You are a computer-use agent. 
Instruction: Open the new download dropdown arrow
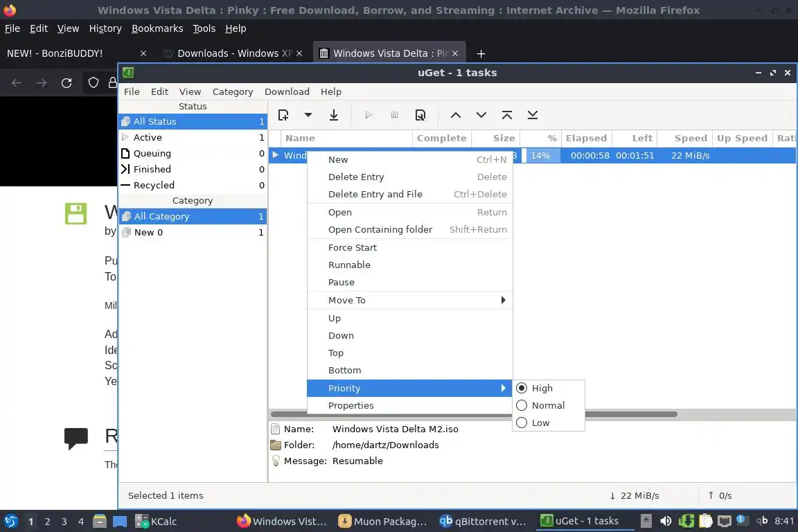click(x=308, y=115)
